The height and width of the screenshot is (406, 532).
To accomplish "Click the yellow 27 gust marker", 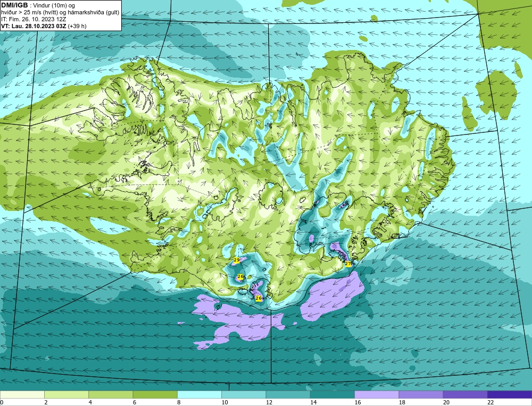I will pyautogui.click(x=348, y=264).
